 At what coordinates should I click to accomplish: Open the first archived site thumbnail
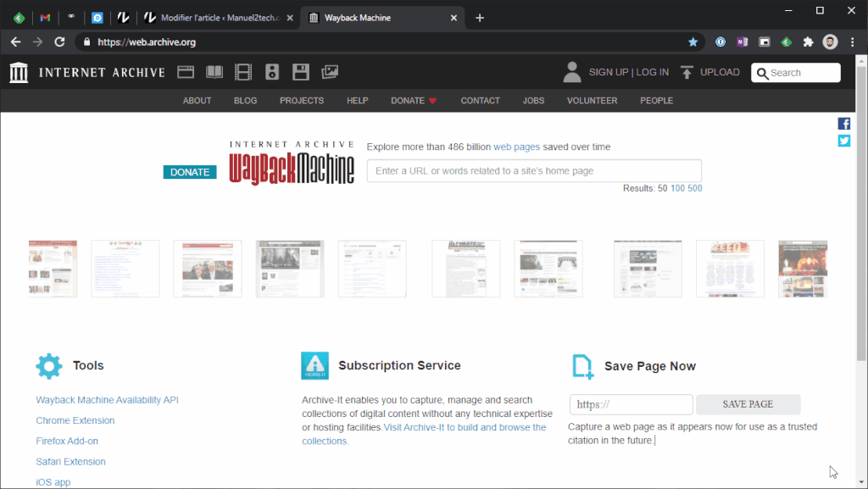pyautogui.click(x=53, y=269)
